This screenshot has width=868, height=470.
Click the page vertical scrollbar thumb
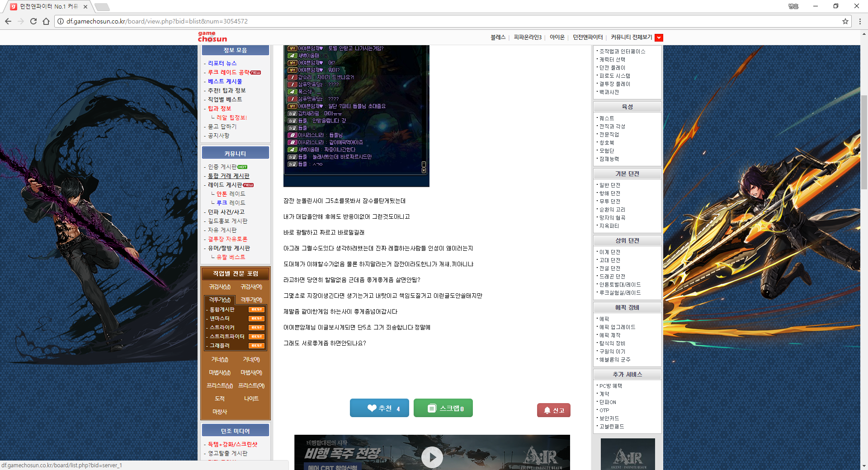point(864,142)
